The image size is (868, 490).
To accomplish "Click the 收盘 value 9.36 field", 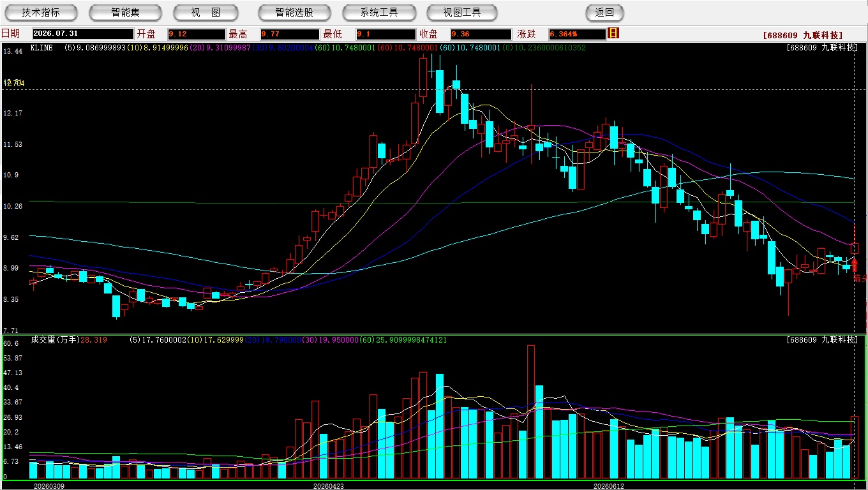I will point(481,34).
